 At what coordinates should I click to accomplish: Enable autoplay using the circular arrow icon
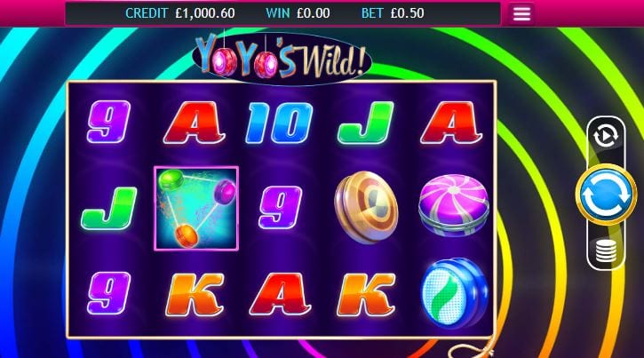pos(606,136)
